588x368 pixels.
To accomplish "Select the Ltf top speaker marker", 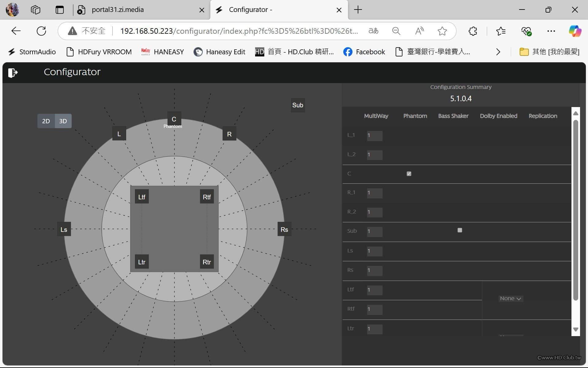I will [141, 197].
